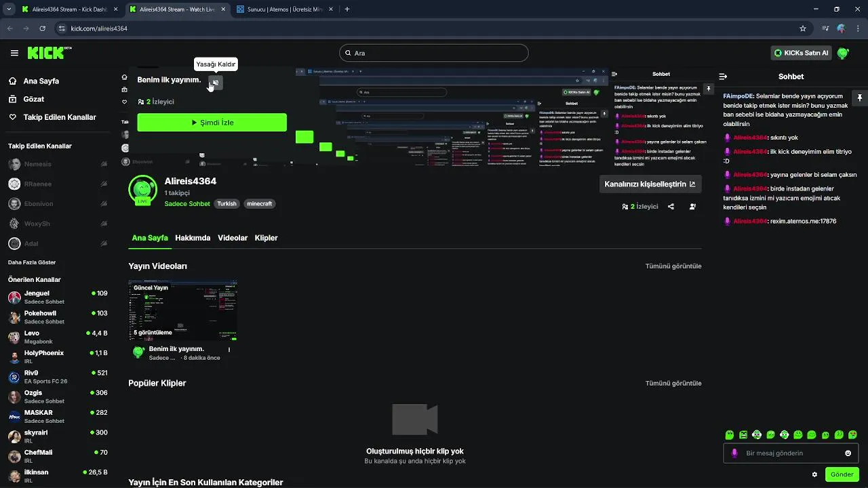
Task: Insert the angry square-face emote
Action: coord(743,434)
